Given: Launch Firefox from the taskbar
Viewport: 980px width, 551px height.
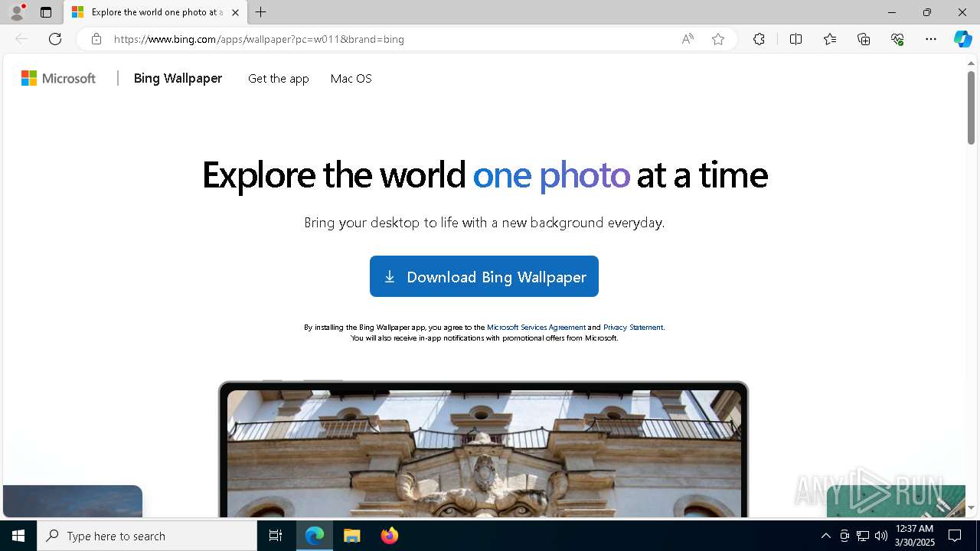Looking at the screenshot, I should pyautogui.click(x=389, y=536).
